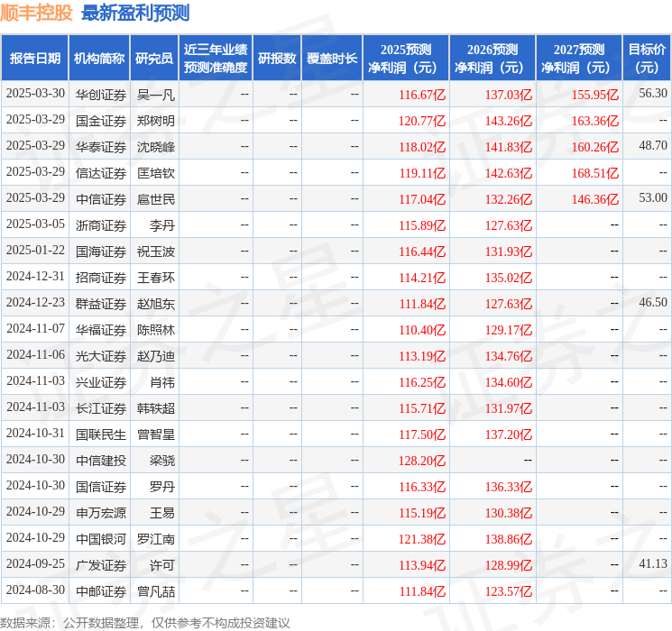
Task: Click analyst name 郑树明
Action: click(x=155, y=121)
